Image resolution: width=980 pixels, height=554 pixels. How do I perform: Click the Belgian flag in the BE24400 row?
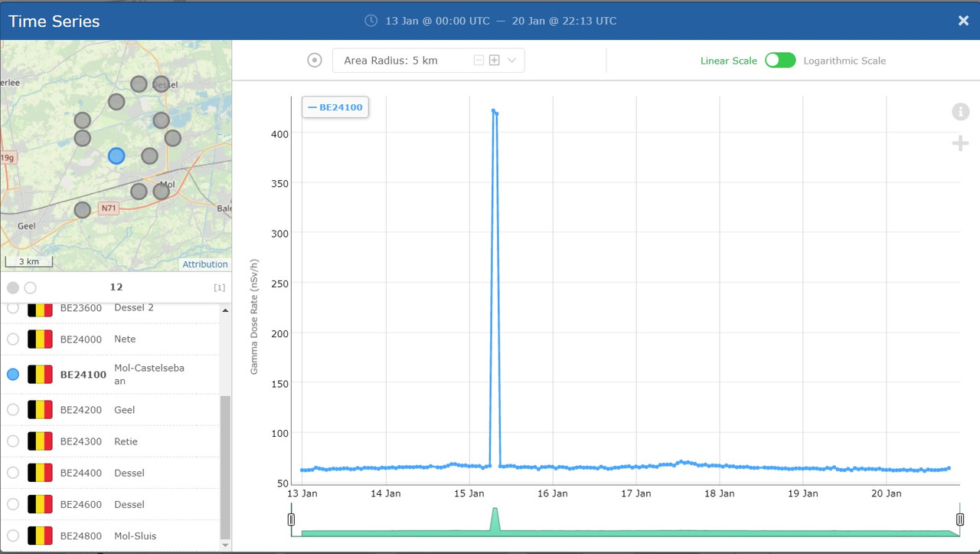(x=40, y=473)
